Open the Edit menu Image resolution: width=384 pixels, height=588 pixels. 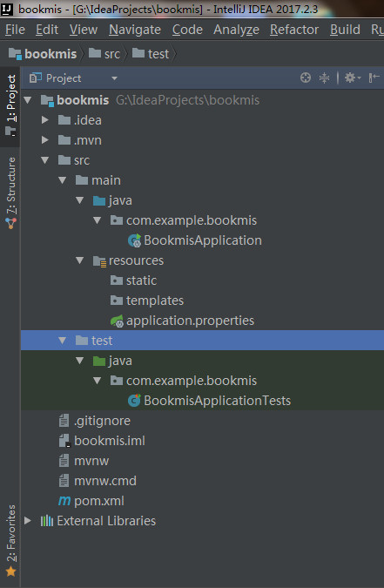(47, 30)
